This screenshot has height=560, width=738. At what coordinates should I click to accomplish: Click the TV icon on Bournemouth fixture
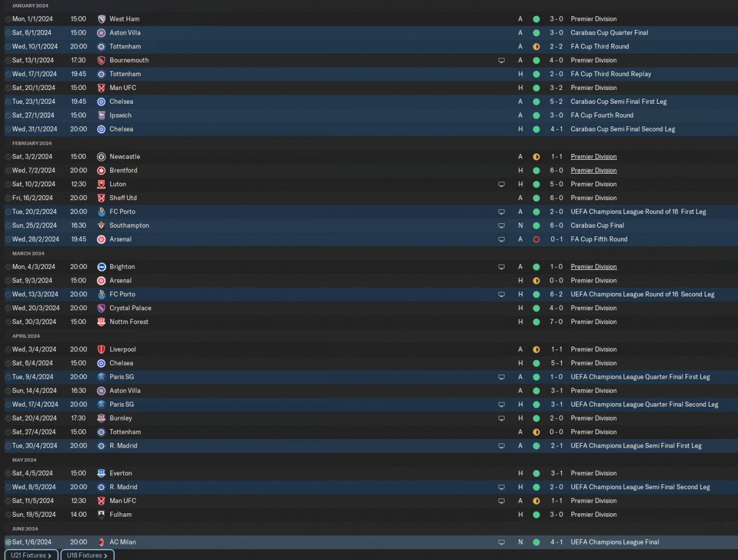click(x=502, y=61)
